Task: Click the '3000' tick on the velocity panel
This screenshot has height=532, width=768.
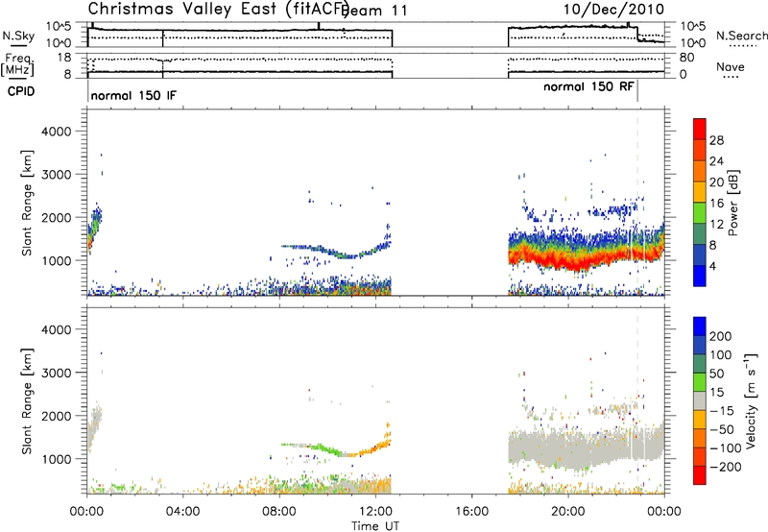Action: [x=56, y=373]
